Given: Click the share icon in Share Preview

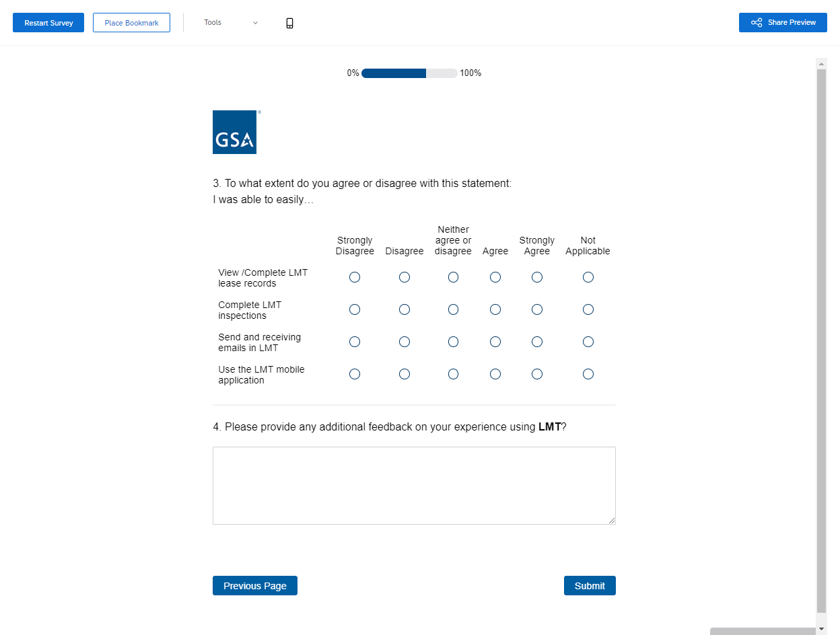Looking at the screenshot, I should click(x=757, y=23).
